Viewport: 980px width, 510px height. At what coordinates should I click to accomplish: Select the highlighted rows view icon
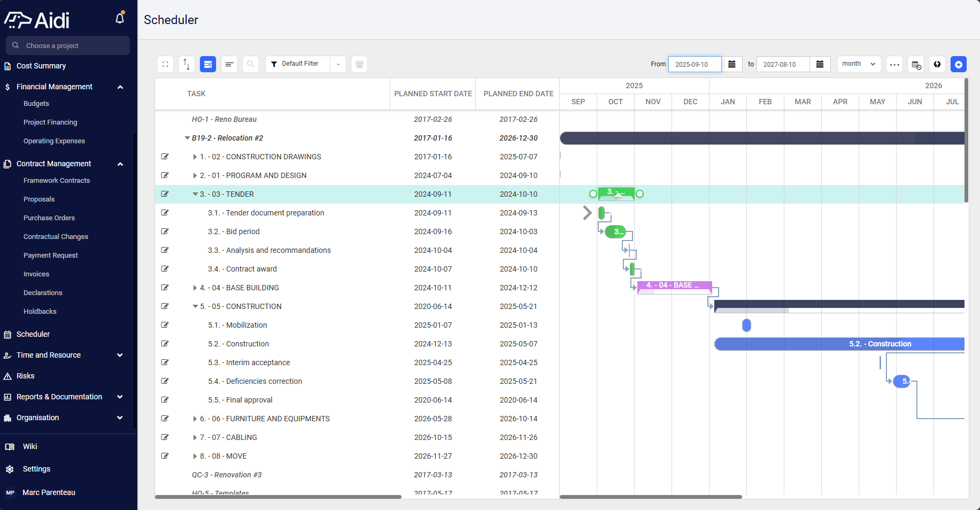click(208, 64)
